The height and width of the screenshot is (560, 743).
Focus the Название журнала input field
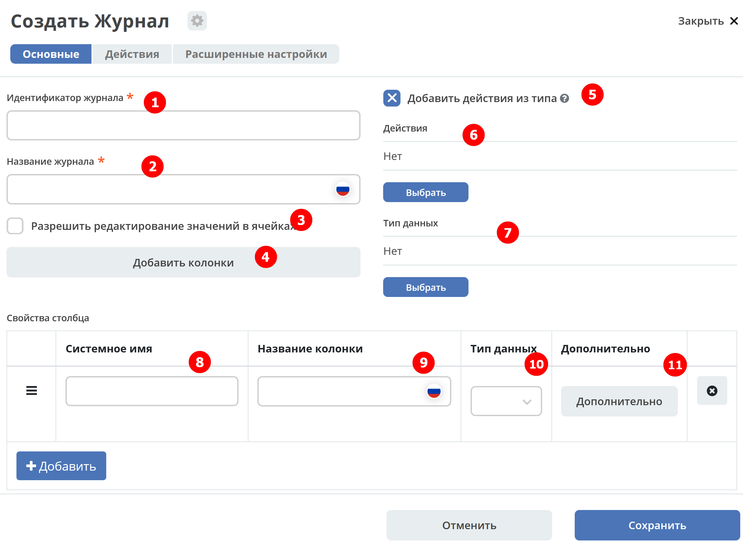pyautogui.click(x=183, y=189)
